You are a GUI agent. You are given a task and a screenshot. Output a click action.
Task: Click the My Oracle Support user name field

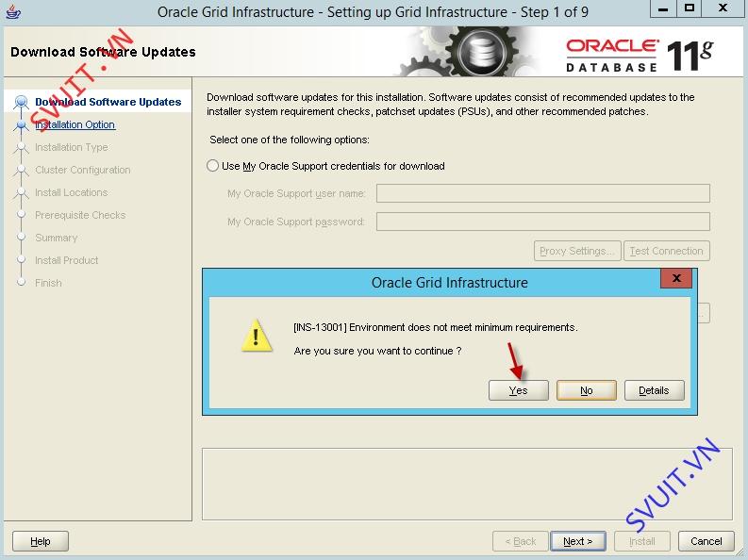543,193
